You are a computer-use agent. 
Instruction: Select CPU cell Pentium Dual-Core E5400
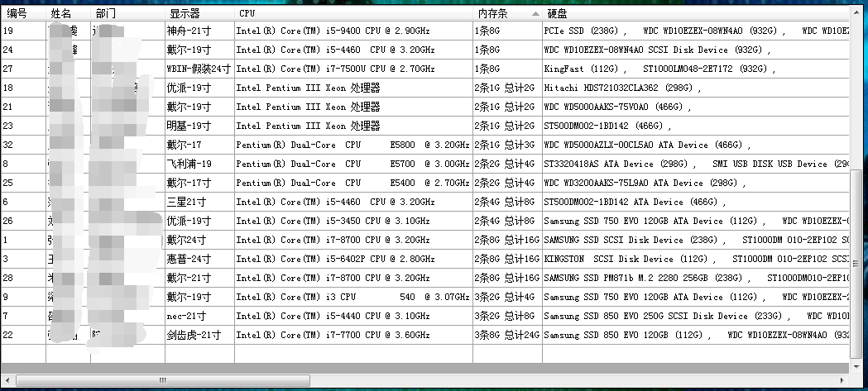pyautogui.click(x=353, y=183)
